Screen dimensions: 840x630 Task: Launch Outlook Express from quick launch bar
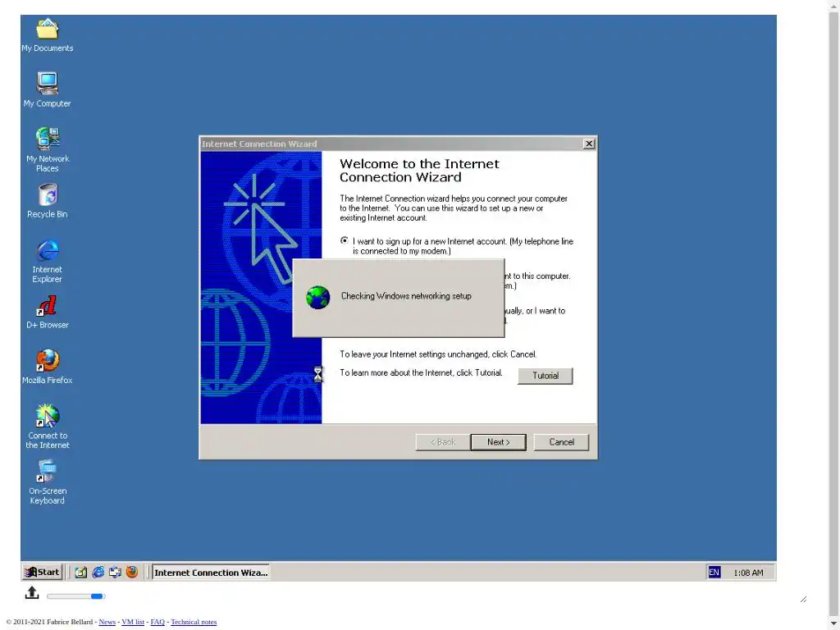(115, 572)
